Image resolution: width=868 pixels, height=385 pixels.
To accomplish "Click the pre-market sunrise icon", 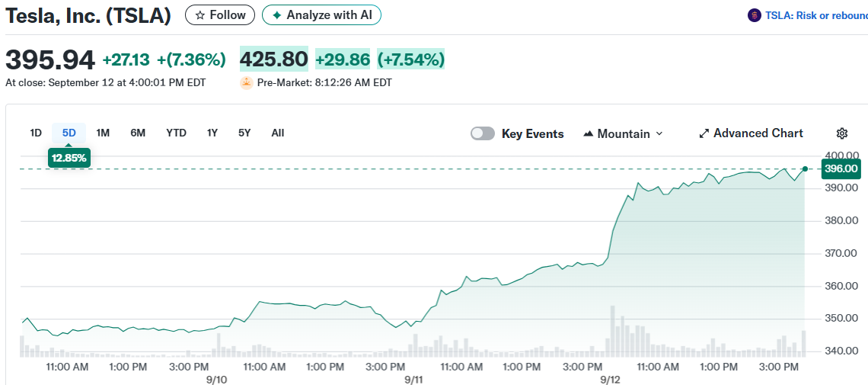I will pos(247,83).
